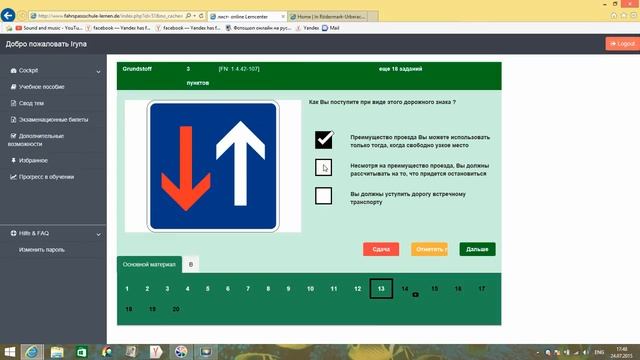Screen dimensions: 640x360
Task: Open the address bar dropdown arrow
Action: pyautogui.click(x=195, y=16)
